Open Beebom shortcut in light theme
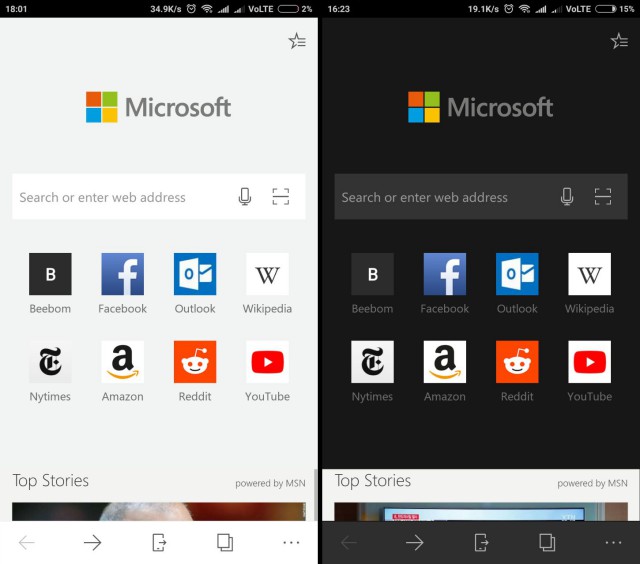Screen dimensions: 640x564 pyautogui.click(x=50, y=284)
